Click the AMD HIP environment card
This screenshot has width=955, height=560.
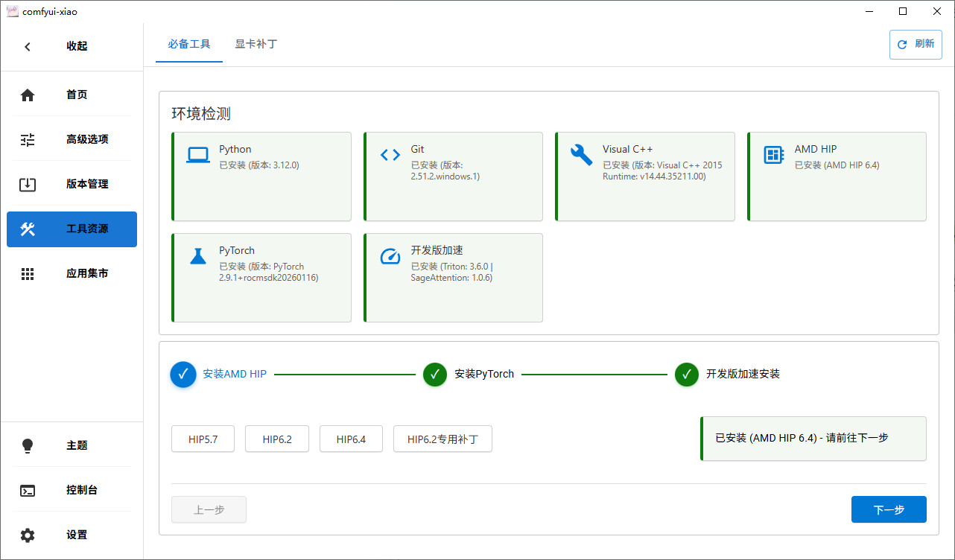coord(837,176)
